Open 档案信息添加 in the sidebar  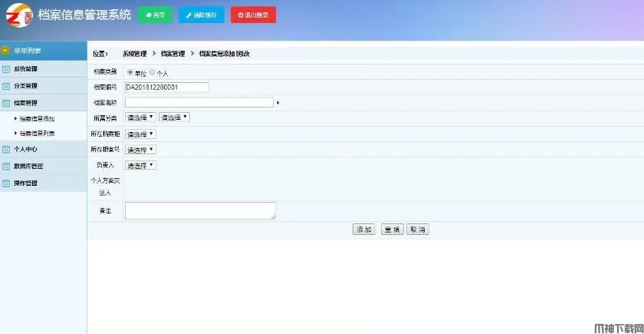37,119
